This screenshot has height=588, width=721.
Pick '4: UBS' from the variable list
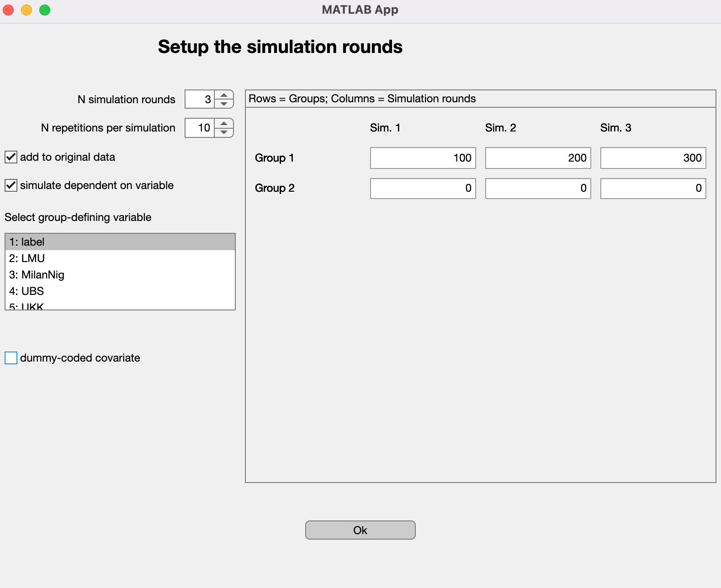tap(120, 291)
